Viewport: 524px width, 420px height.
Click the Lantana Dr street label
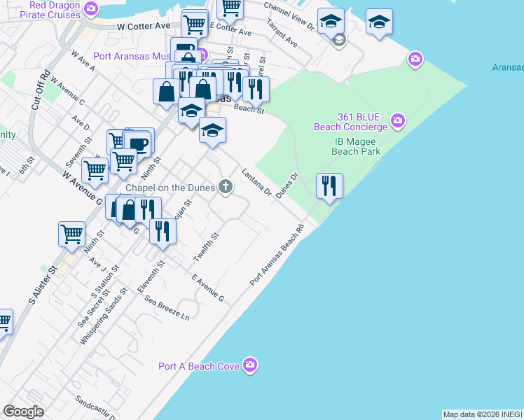(x=256, y=183)
